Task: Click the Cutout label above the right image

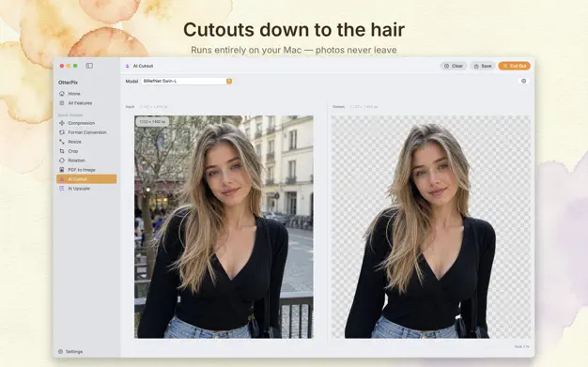Action: tap(338, 107)
